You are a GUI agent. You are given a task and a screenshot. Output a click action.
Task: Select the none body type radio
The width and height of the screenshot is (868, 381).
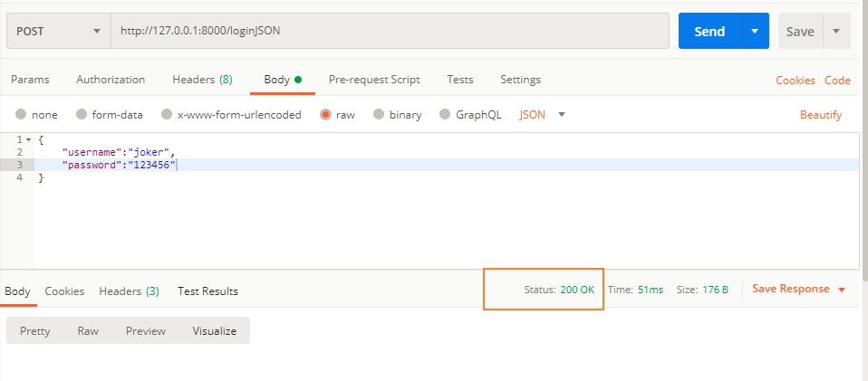click(x=21, y=114)
